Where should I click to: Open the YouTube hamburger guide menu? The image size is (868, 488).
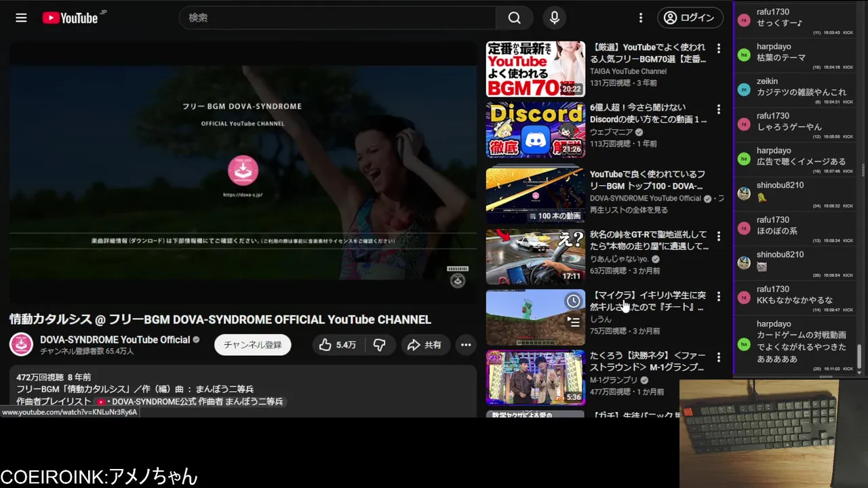[x=21, y=18]
